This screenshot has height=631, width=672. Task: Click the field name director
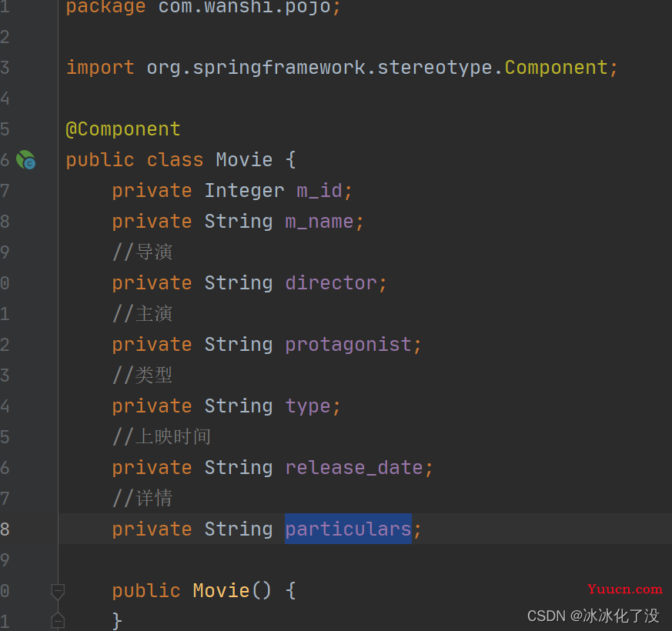(331, 283)
